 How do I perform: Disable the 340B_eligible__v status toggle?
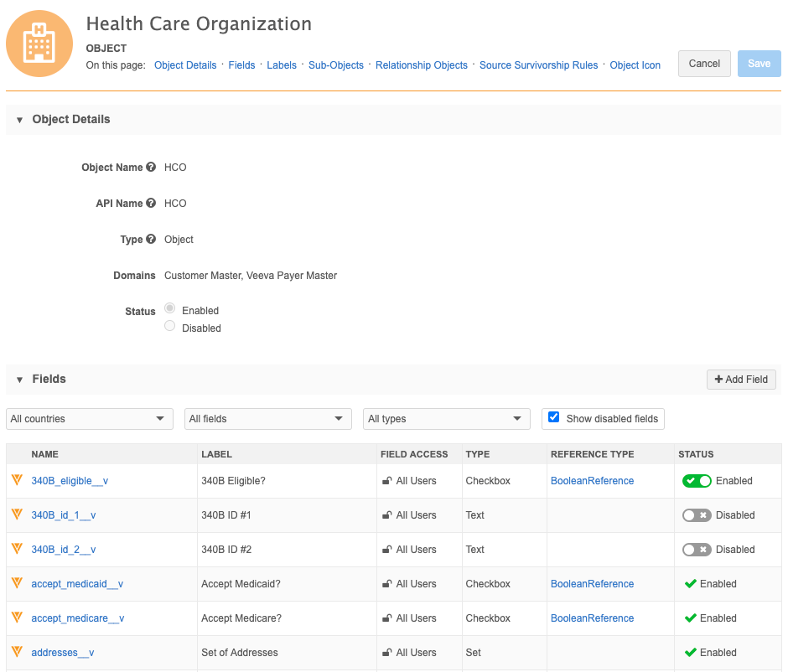point(697,481)
